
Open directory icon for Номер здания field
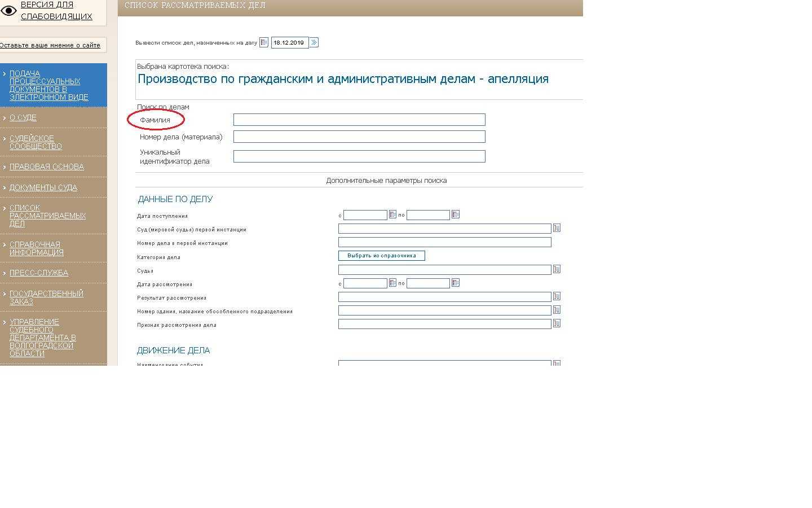coord(557,310)
